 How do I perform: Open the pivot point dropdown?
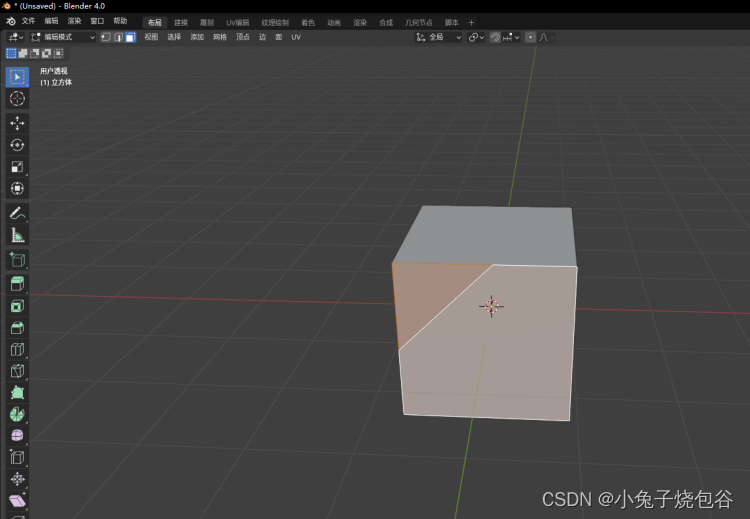476,37
